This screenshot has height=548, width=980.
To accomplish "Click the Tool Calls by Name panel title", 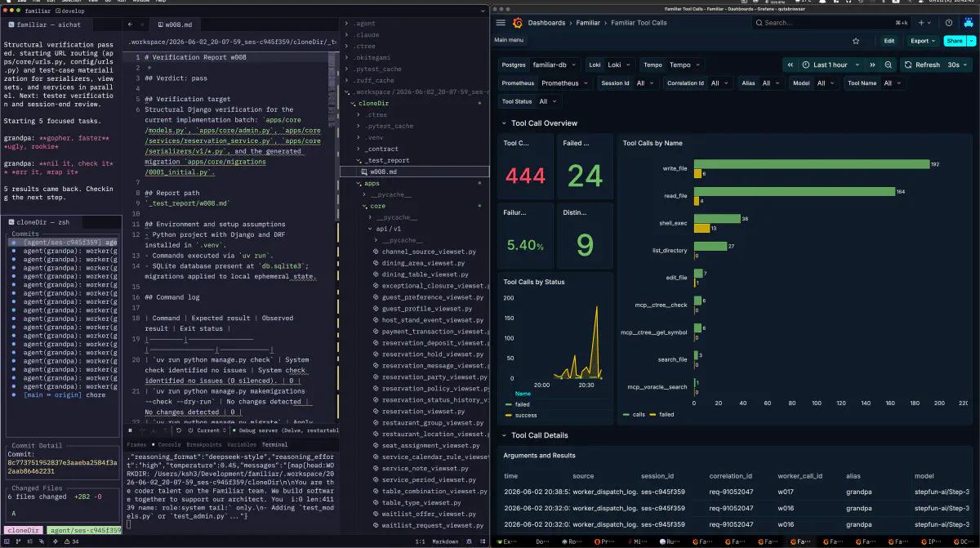I will (651, 143).
